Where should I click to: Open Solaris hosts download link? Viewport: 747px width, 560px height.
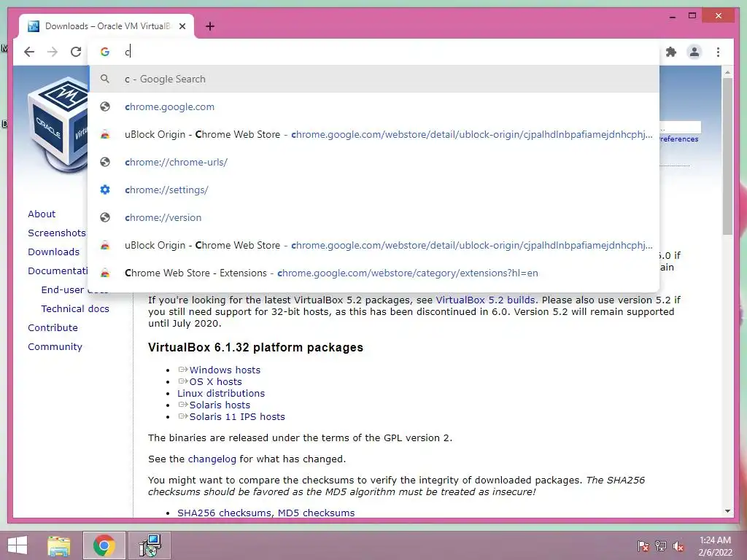[220, 405]
